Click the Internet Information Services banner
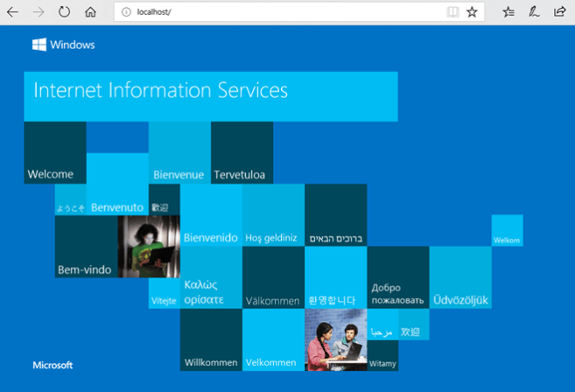The width and height of the screenshot is (575, 392). click(211, 96)
